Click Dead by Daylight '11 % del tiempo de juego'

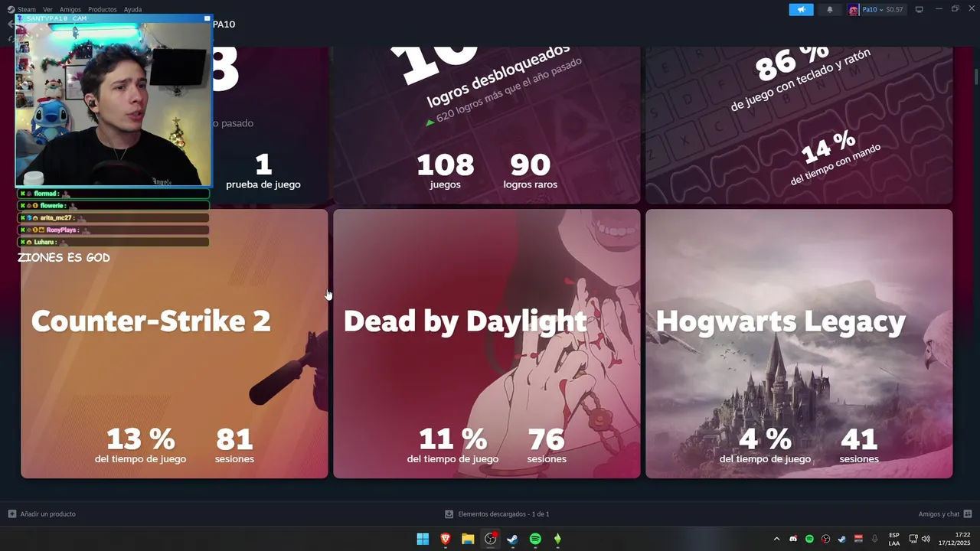click(453, 445)
